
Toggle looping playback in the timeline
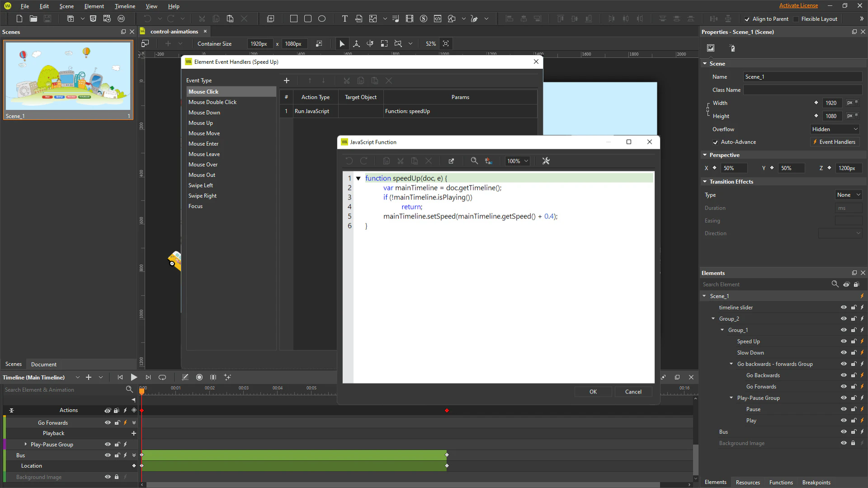pos(162,377)
